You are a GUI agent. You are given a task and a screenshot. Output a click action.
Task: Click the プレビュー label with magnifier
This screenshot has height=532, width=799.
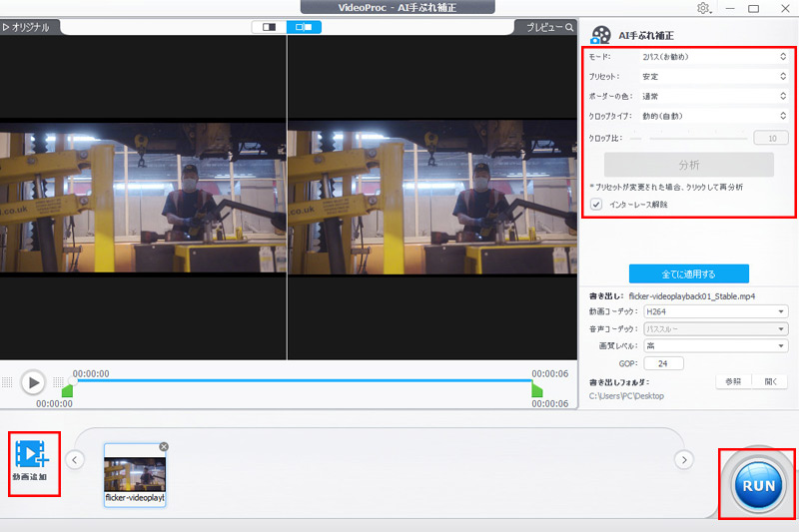[x=549, y=27]
